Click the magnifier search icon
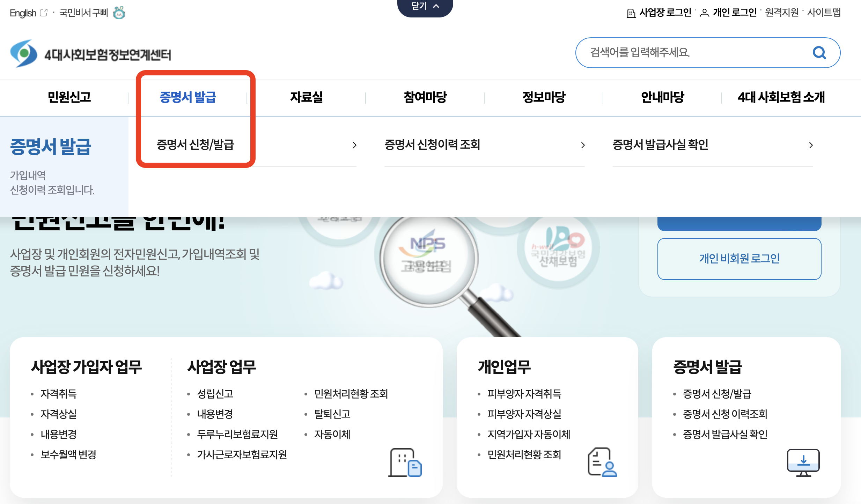The image size is (861, 504). (819, 53)
